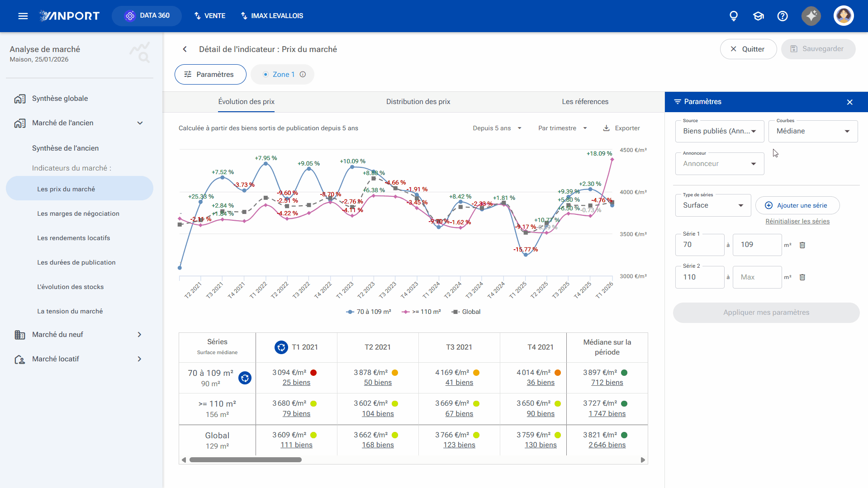
Task: Toggle the >= 110 m² legend series
Action: (x=421, y=312)
